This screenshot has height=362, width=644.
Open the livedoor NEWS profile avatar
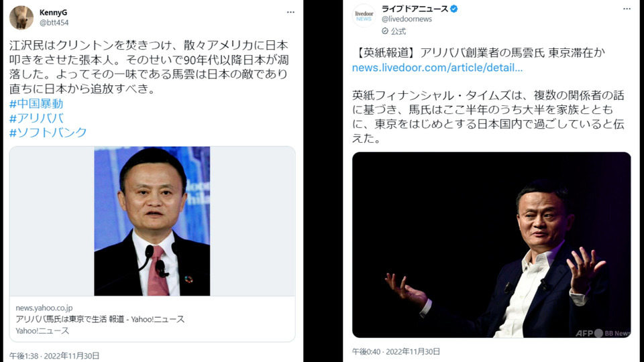[364, 15]
